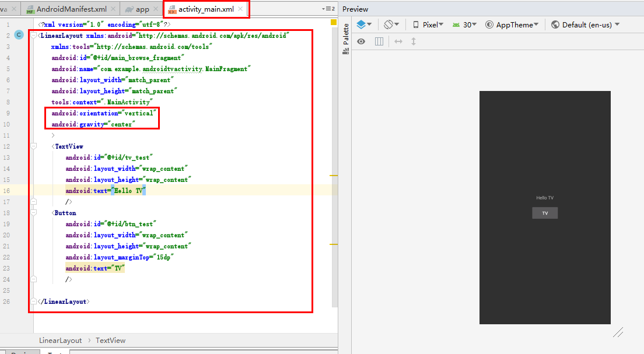Close the AndroidManifest.xml tab
This screenshot has width=644, height=354.
113,9
